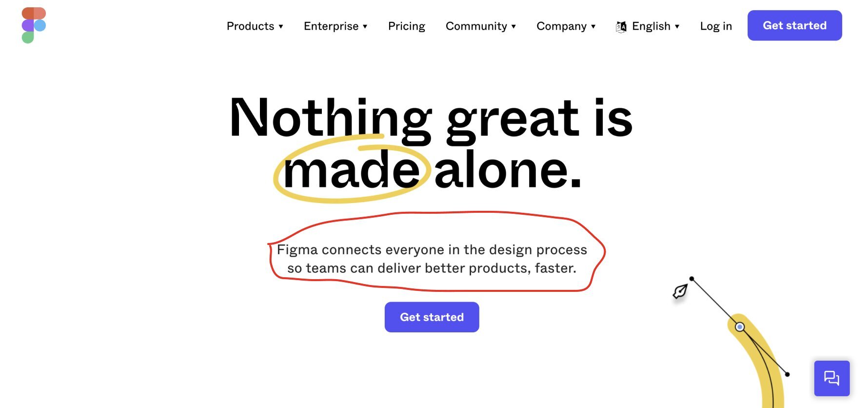
Task: Open the chat support widget
Action: click(x=831, y=379)
